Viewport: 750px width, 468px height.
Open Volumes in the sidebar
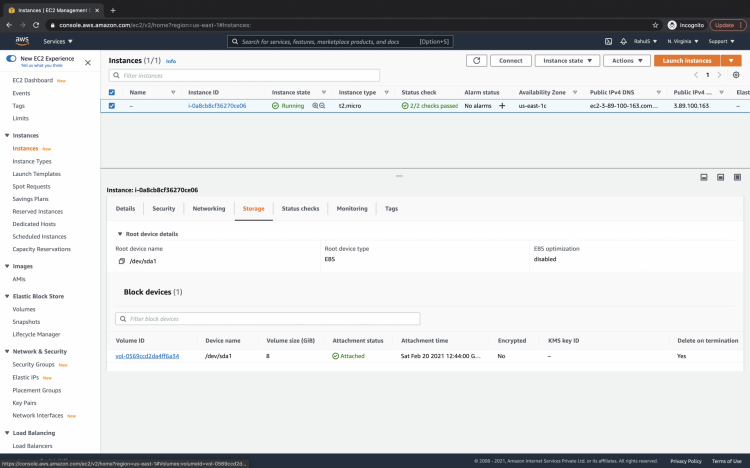coord(24,309)
